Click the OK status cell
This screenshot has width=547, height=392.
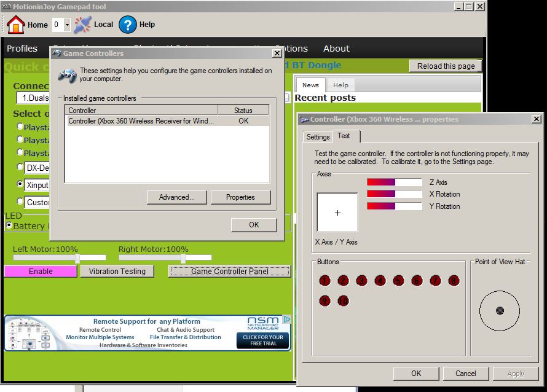click(x=243, y=121)
